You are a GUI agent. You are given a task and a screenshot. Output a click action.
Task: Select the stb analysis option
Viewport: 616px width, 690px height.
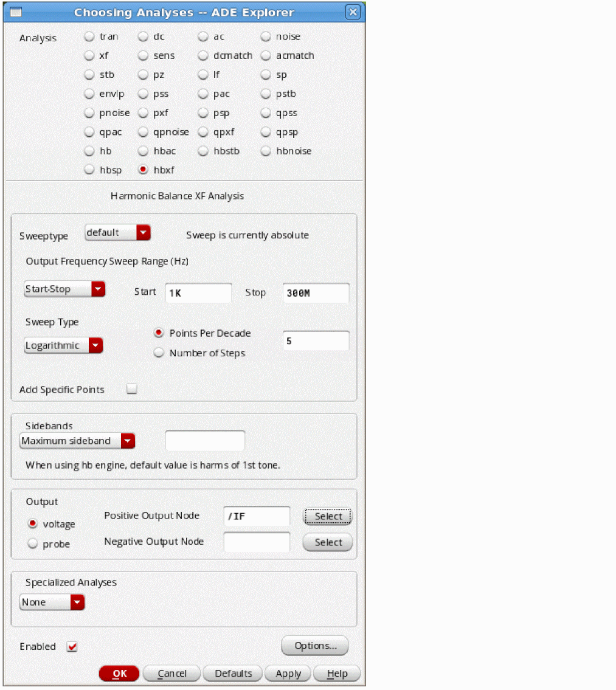coord(89,75)
